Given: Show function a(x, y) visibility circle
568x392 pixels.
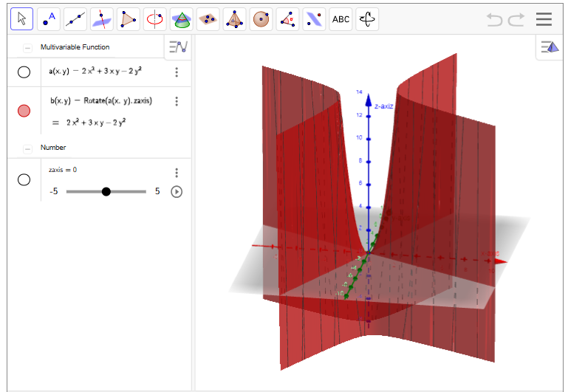Looking at the screenshot, I should click(24, 72).
